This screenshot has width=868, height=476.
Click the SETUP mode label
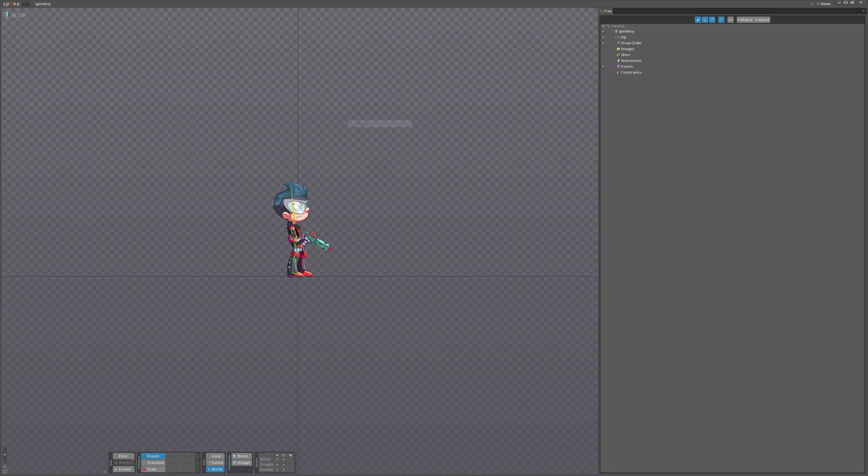(19, 15)
